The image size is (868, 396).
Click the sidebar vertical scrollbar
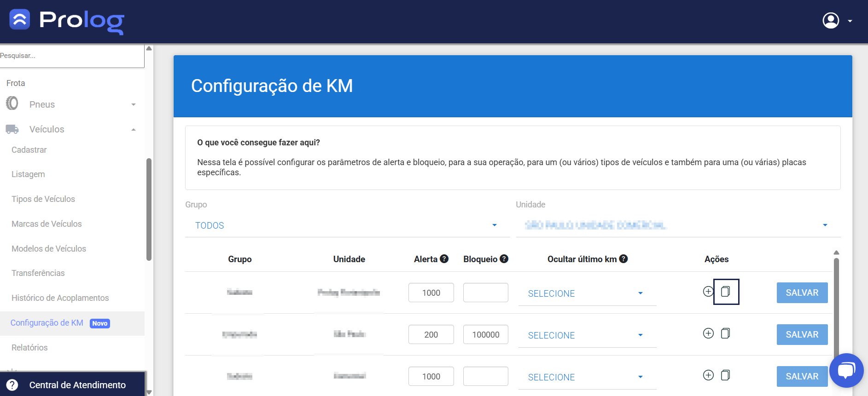click(149, 209)
